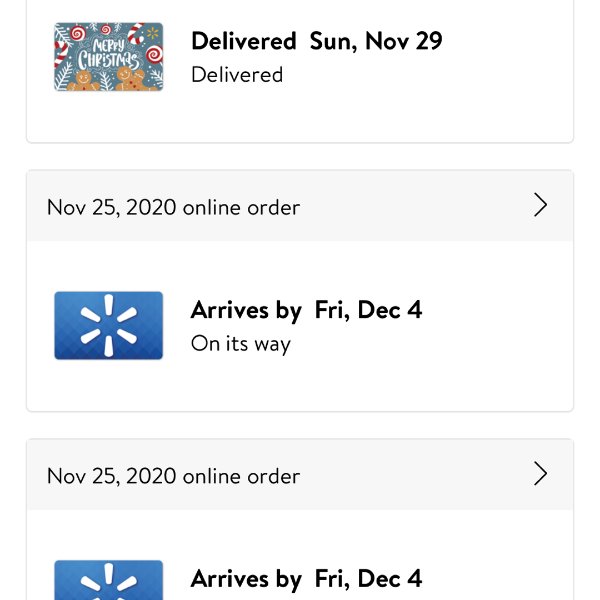600x600 pixels.
Task: Expand the Nov 25 order showing On its way
Action: pos(540,205)
